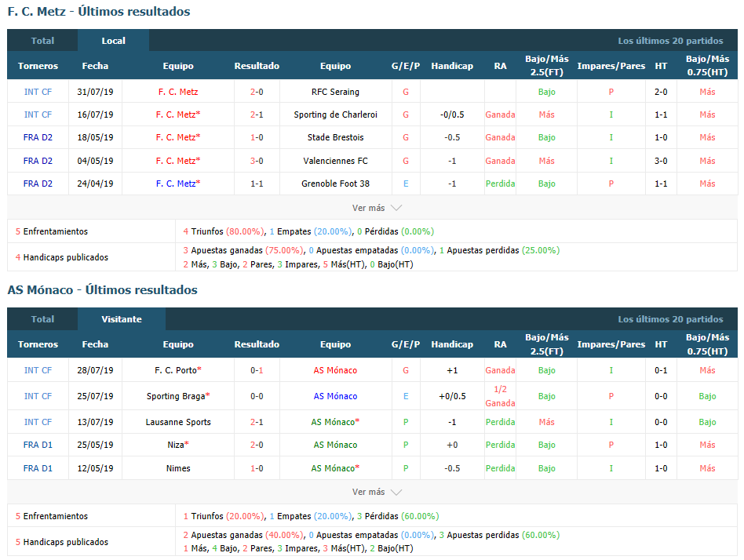Open Los últimos 20 partidos selector for Metz
744x560 pixels.
tap(670, 41)
